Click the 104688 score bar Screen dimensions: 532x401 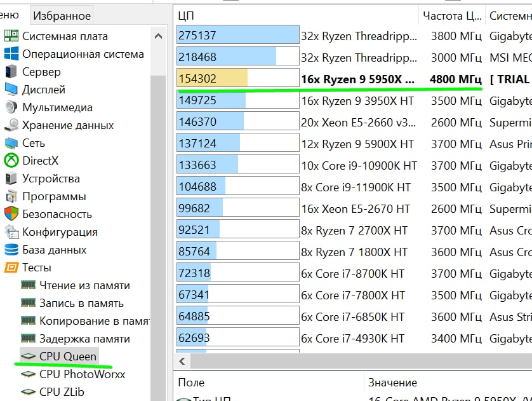coord(238,186)
